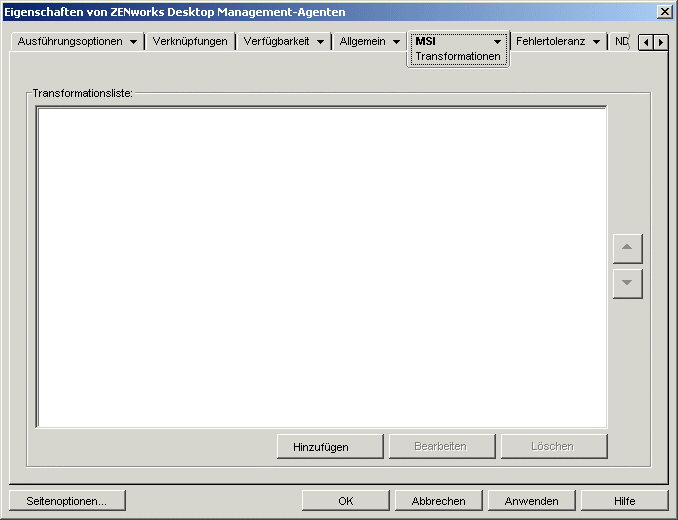Click the MSI tab label
This screenshot has height=520, width=678.
425,41
